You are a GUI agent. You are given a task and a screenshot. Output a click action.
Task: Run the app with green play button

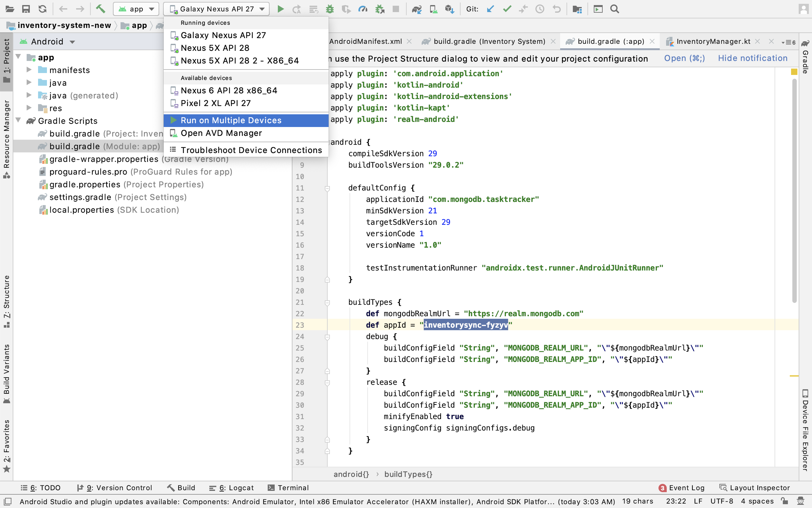(280, 9)
